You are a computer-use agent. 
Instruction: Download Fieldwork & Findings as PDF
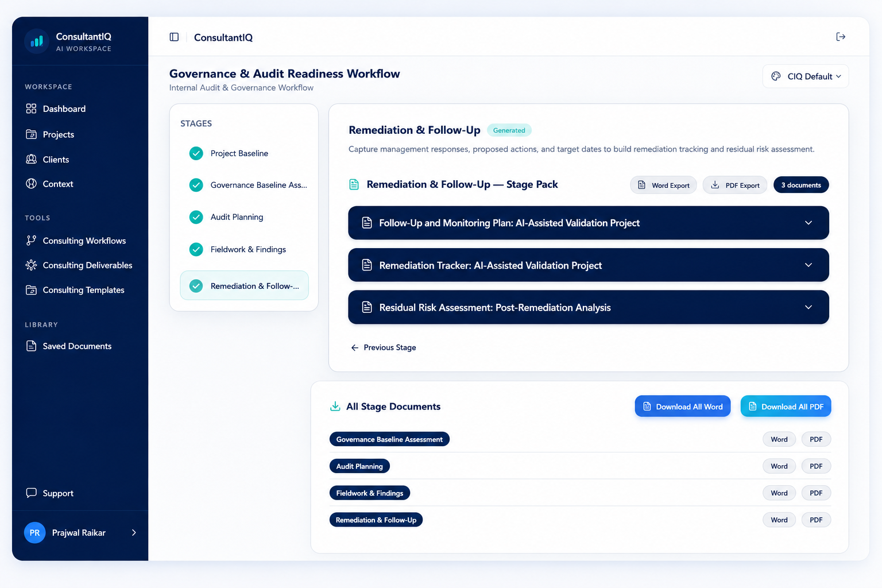click(x=816, y=493)
